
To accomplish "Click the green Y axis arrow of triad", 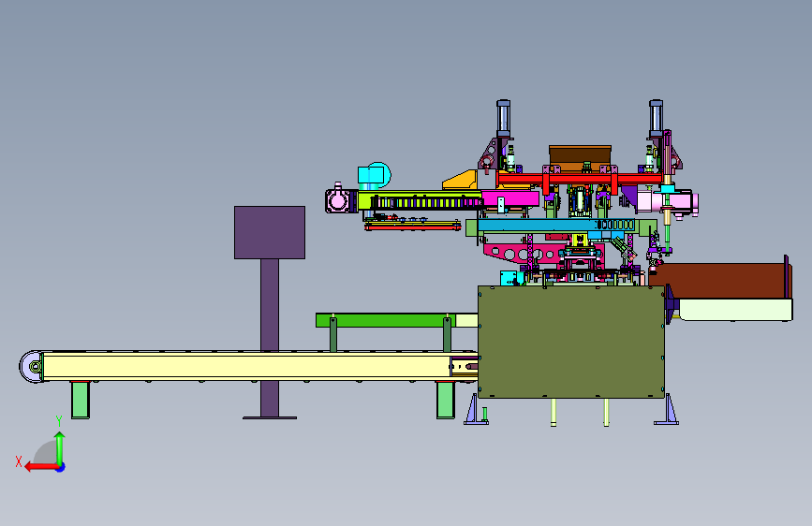I will (x=60, y=448).
